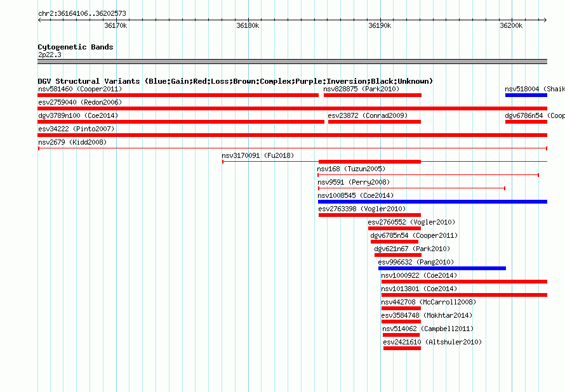Screen dimensions: 565x392
Task: Click the 2p22.3 band label
Action: pos(50,55)
